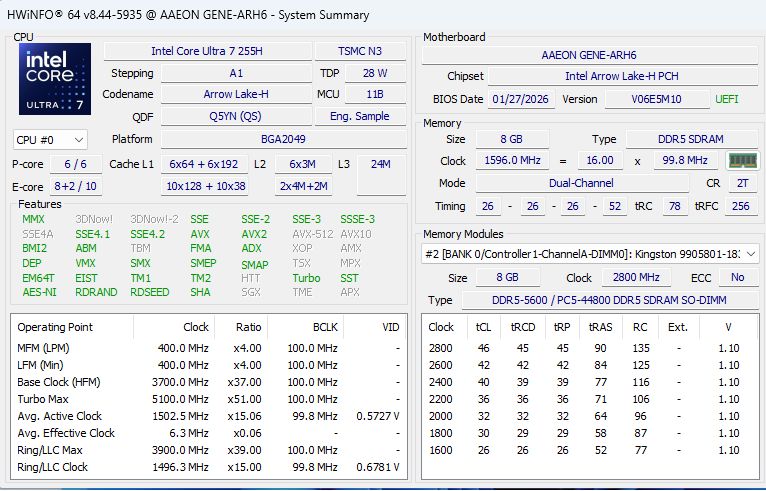Image resolution: width=766 pixels, height=491 pixels.
Task: Click the green UEFI label
Action: pyautogui.click(x=727, y=99)
